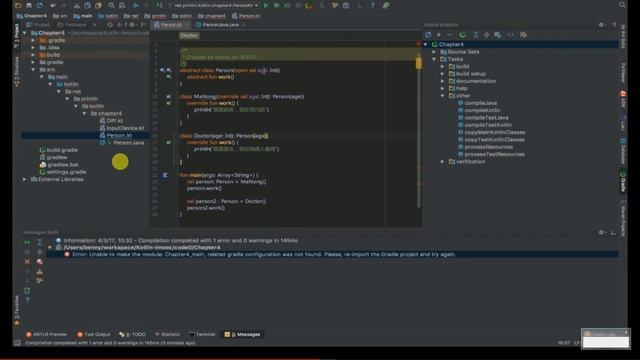Select gradlew.bat in project tree

62,165
